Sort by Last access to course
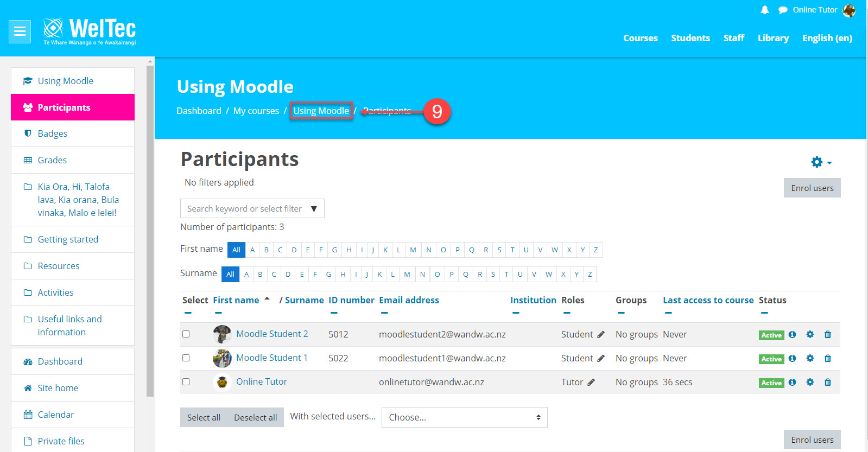 (x=708, y=300)
